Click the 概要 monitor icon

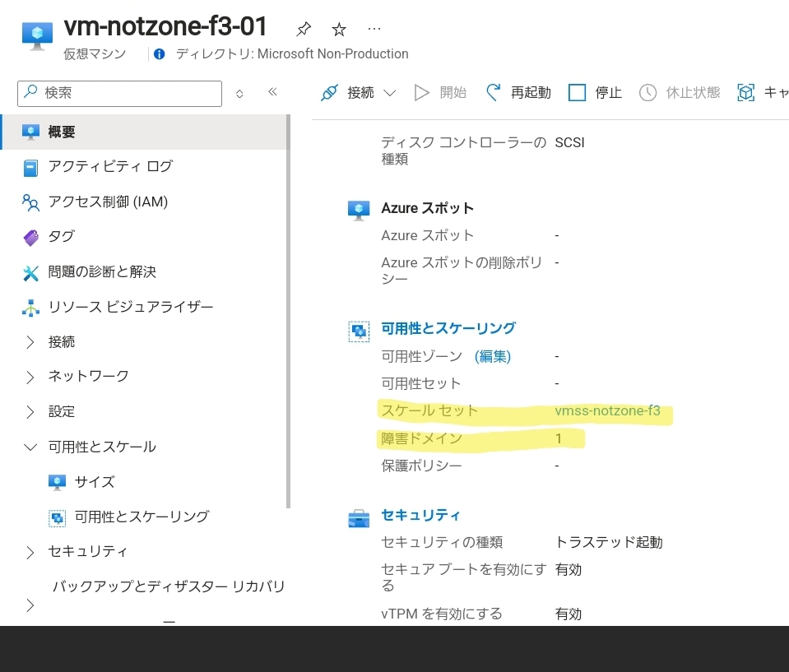click(30, 132)
